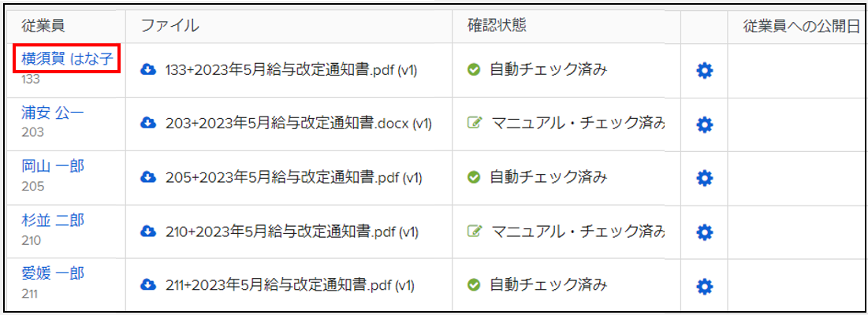The width and height of the screenshot is (868, 315).
Task: Open employee link 浦安 公一
Action: (x=53, y=113)
